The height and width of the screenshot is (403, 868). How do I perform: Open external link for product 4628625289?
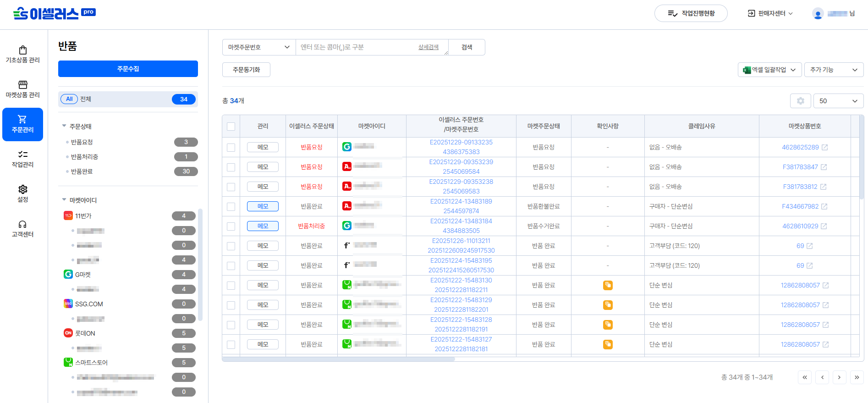pos(824,147)
